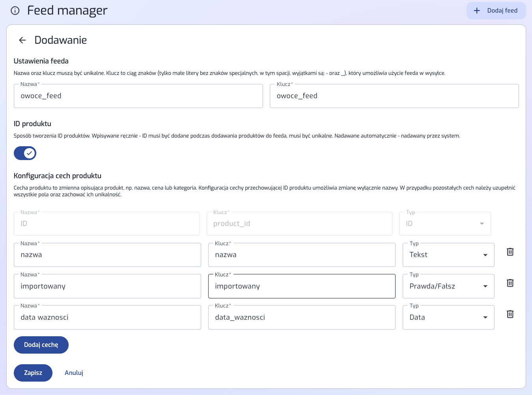Save the feed with Zapisz
532x395 pixels.
pyautogui.click(x=33, y=373)
